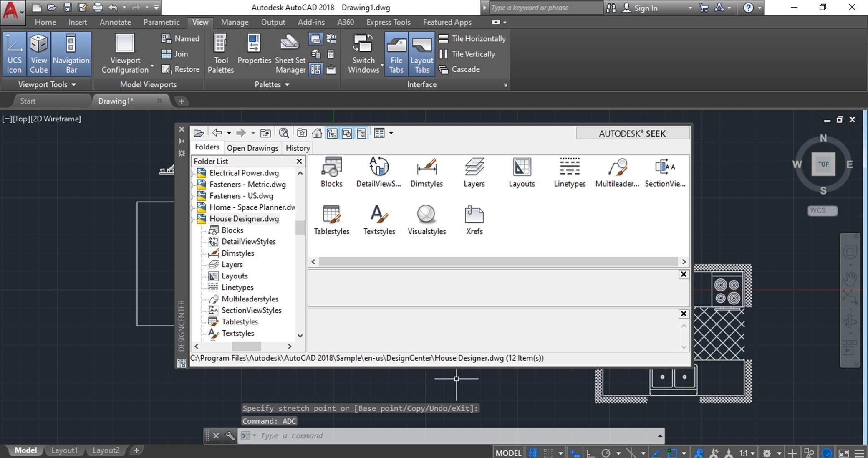The image size is (868, 458).
Task: Toggle DesignCenter Tree View
Action: click(x=332, y=133)
